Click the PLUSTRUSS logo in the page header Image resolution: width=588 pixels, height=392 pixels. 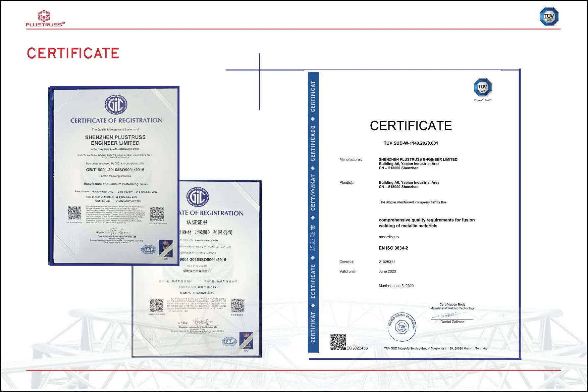[45, 18]
